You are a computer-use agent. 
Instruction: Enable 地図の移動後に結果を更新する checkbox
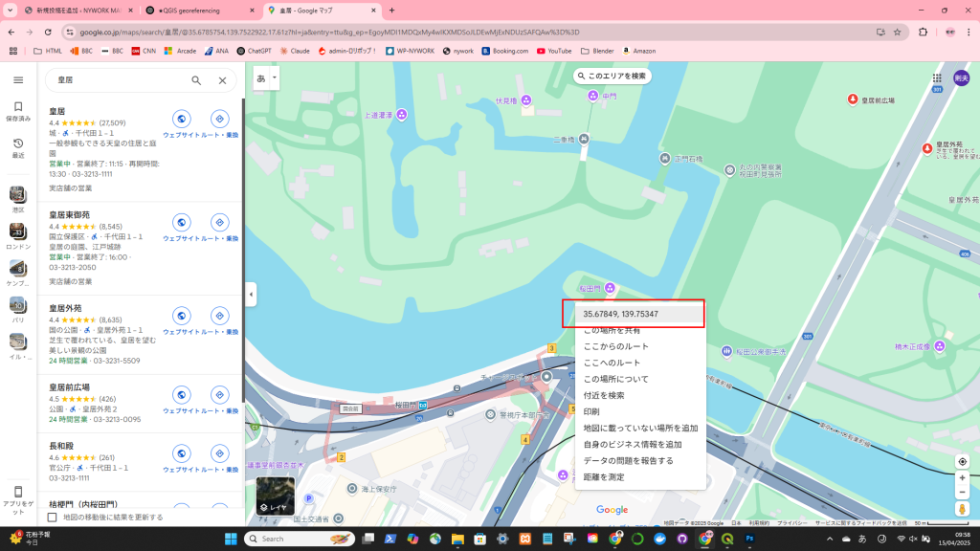(x=53, y=518)
